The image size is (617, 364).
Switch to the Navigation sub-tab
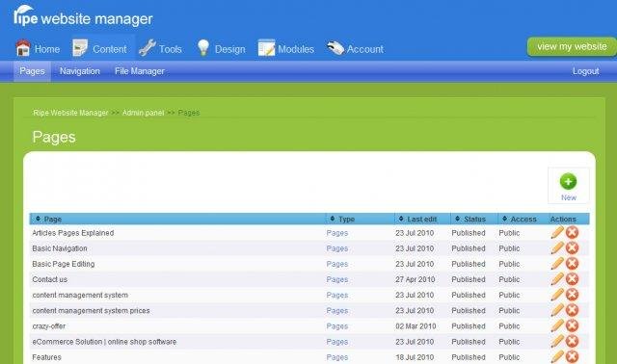80,71
